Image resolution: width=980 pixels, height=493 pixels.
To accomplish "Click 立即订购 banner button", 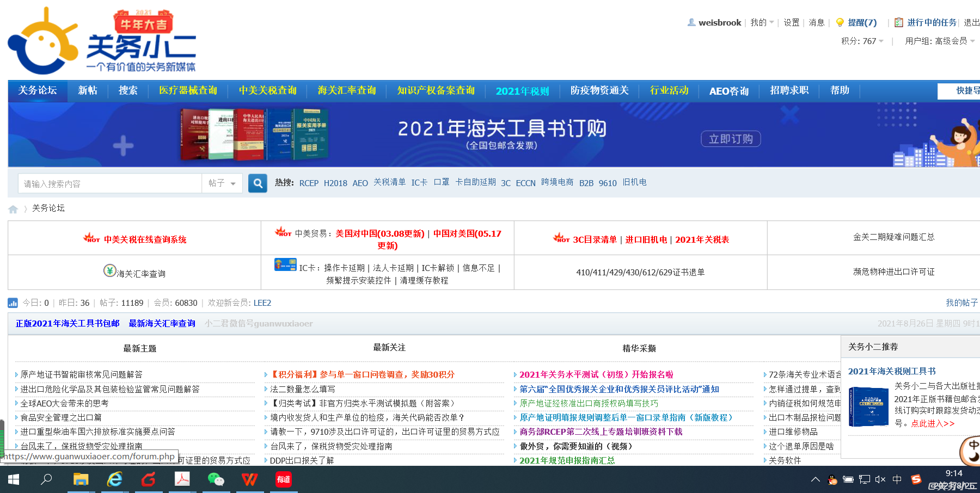I will click(731, 139).
